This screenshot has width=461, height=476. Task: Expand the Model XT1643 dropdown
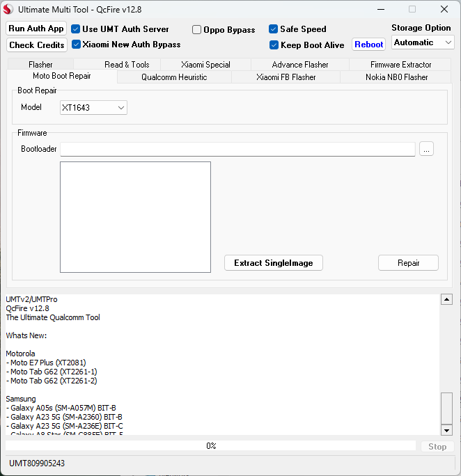coord(93,107)
